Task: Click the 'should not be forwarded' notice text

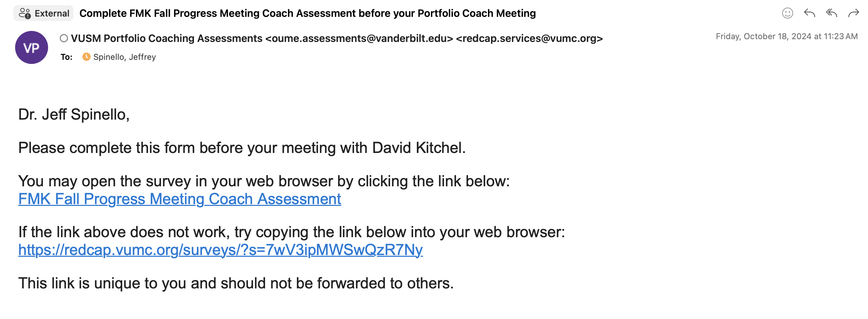Action: pyautogui.click(x=236, y=283)
